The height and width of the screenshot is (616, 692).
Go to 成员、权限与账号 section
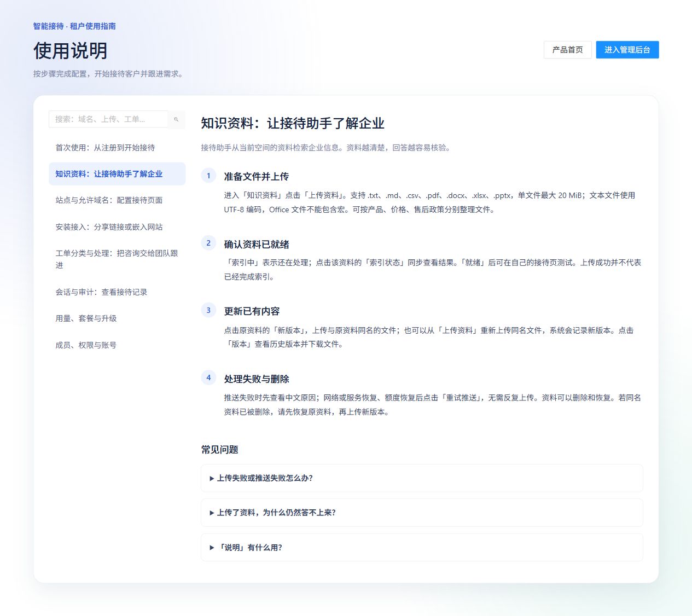(x=117, y=345)
